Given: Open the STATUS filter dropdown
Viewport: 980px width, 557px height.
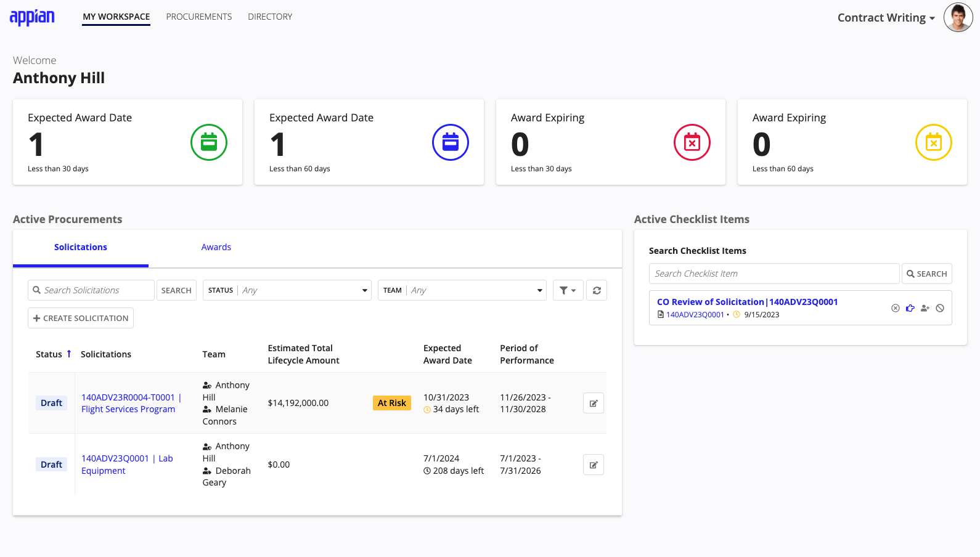Looking at the screenshot, I should pos(287,290).
